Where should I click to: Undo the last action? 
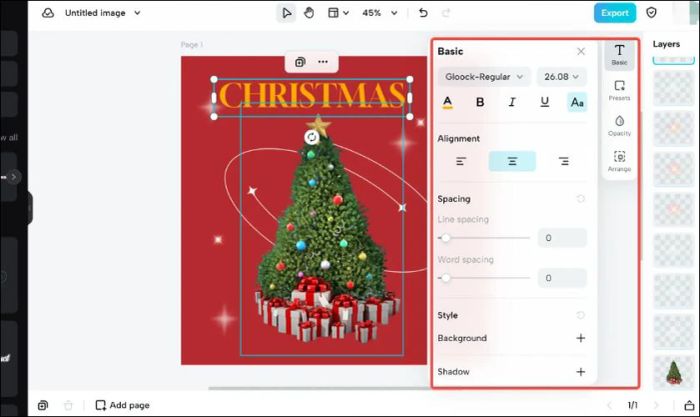(x=423, y=13)
